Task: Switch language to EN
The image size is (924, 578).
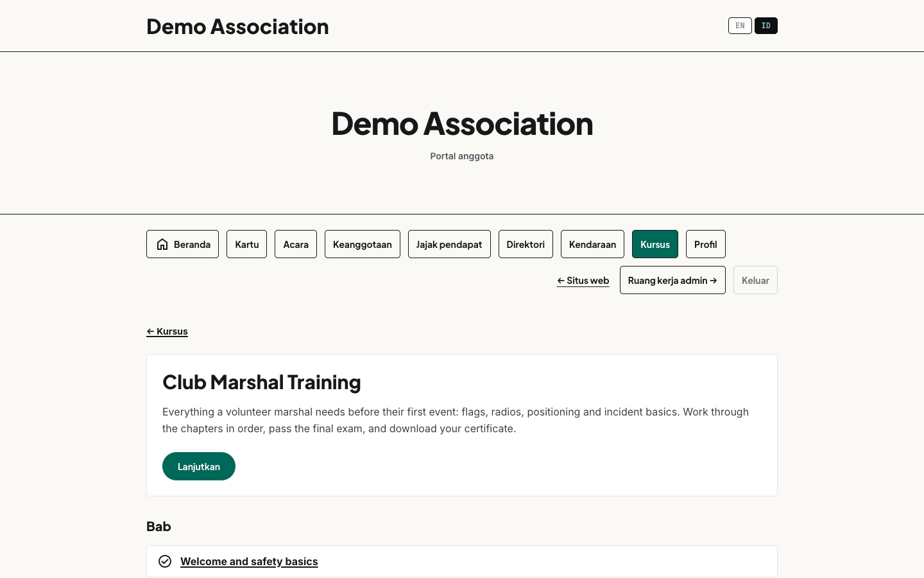Action: [740, 26]
